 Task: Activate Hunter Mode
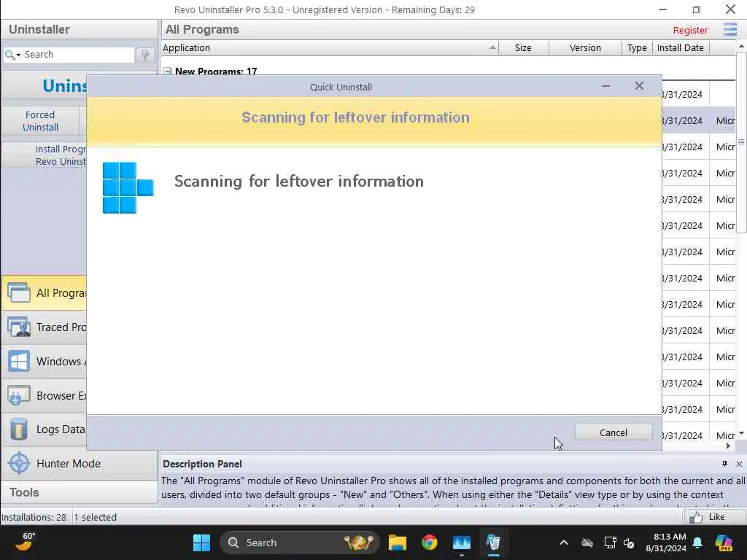coord(79,463)
